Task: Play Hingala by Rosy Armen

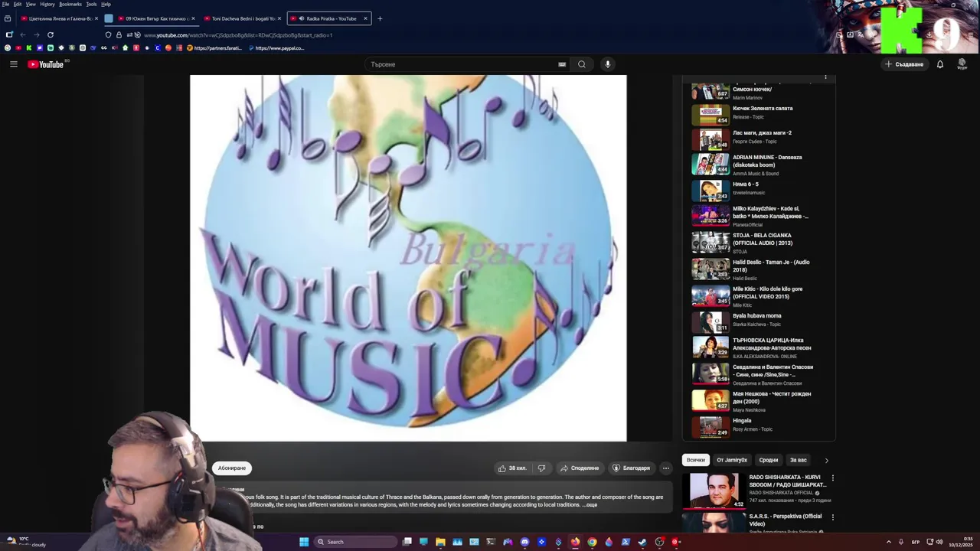Action: click(752, 425)
